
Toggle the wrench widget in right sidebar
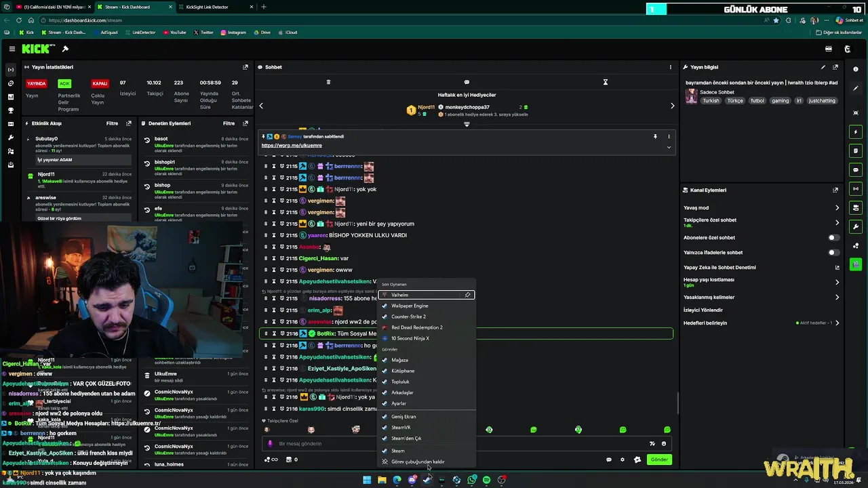tap(856, 226)
